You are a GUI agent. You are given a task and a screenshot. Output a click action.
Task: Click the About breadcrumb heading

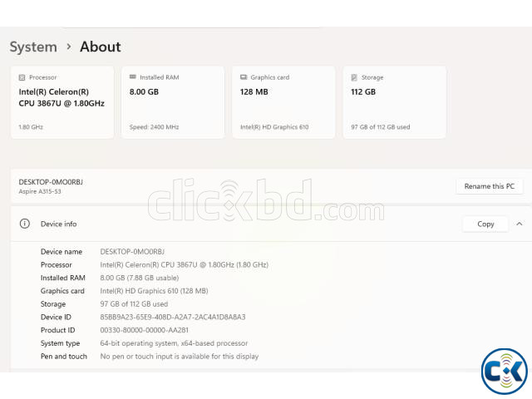[101, 47]
